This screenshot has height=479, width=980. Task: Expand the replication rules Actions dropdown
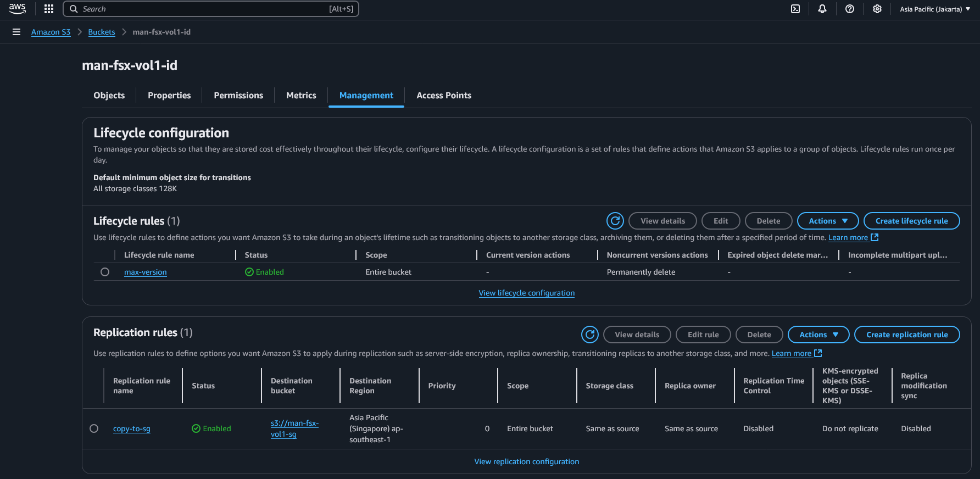tap(818, 335)
